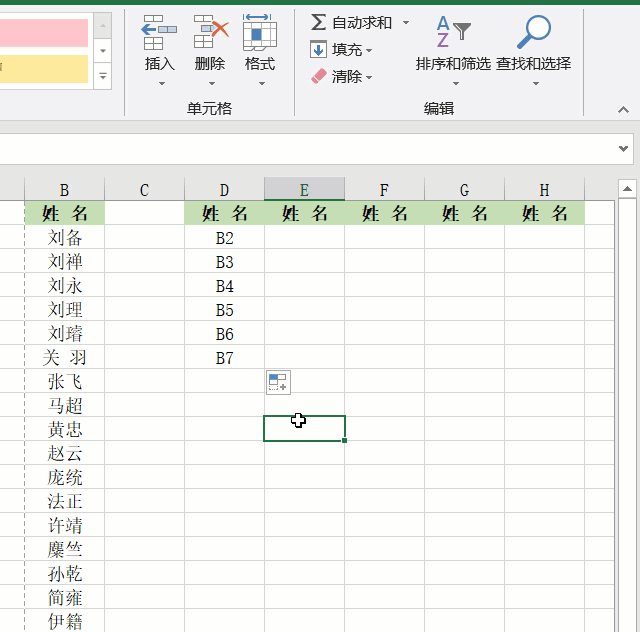Screen dimensions: 640x632
Task: Select the cell containing 赵云
Action: click(x=64, y=453)
